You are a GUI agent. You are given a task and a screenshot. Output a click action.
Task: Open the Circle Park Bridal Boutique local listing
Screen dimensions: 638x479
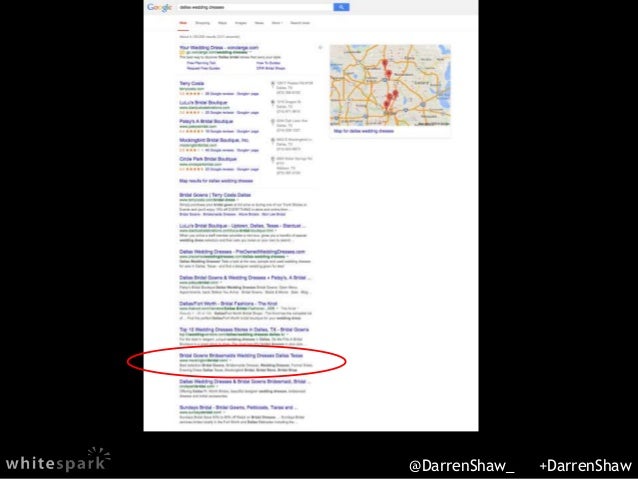(x=208, y=159)
